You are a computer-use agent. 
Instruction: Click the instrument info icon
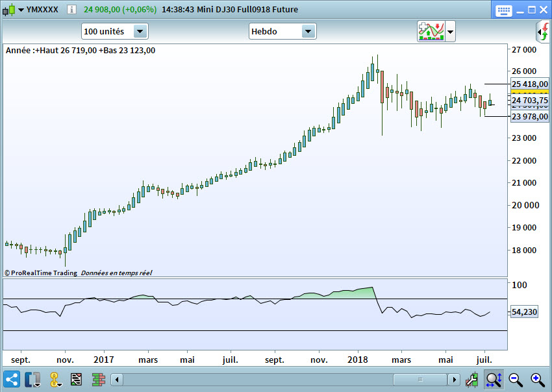[x=71, y=10]
